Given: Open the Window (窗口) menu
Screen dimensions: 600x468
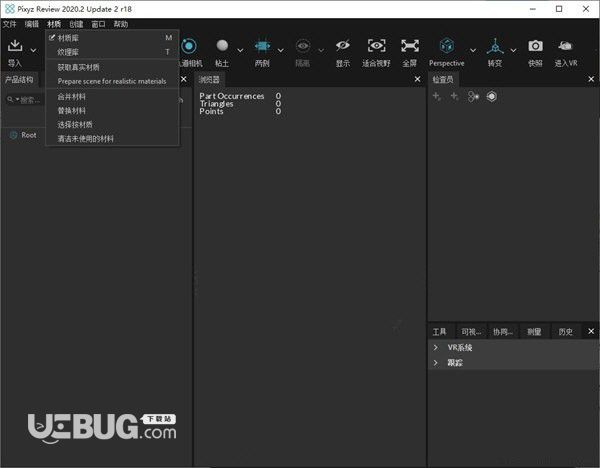Looking at the screenshot, I should pyautogui.click(x=98, y=24).
